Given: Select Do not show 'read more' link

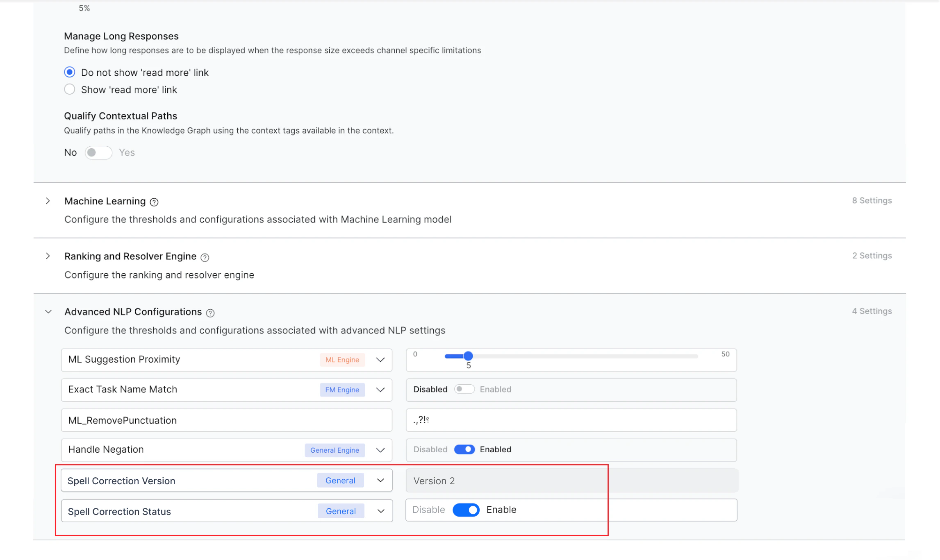Looking at the screenshot, I should (70, 72).
